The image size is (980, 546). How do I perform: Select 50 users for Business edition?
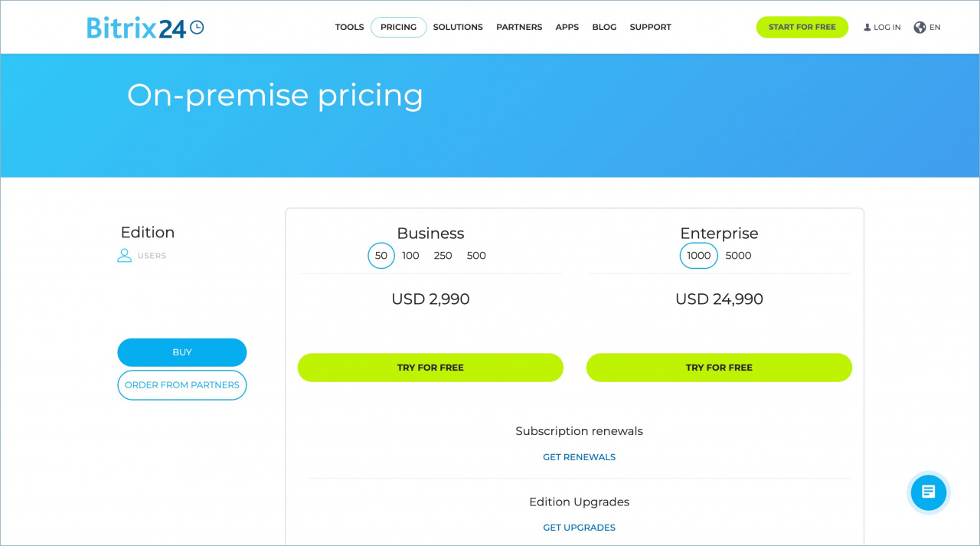coord(381,256)
